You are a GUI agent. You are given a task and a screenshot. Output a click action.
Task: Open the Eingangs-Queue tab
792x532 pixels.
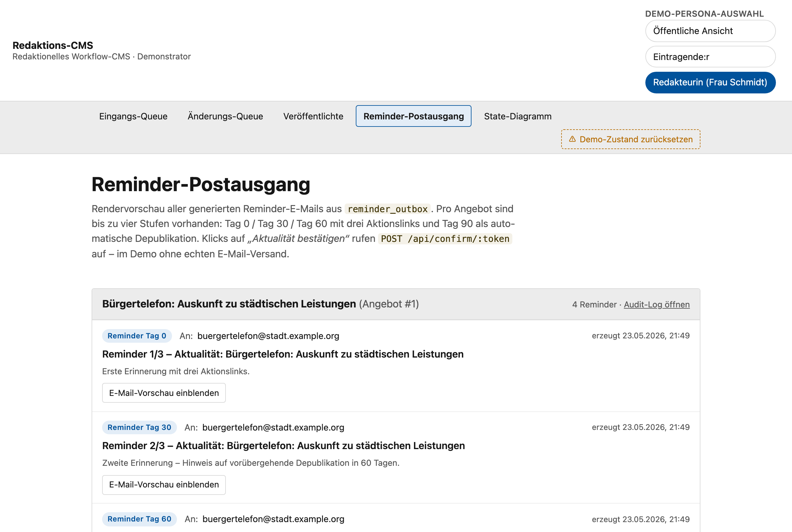click(133, 116)
